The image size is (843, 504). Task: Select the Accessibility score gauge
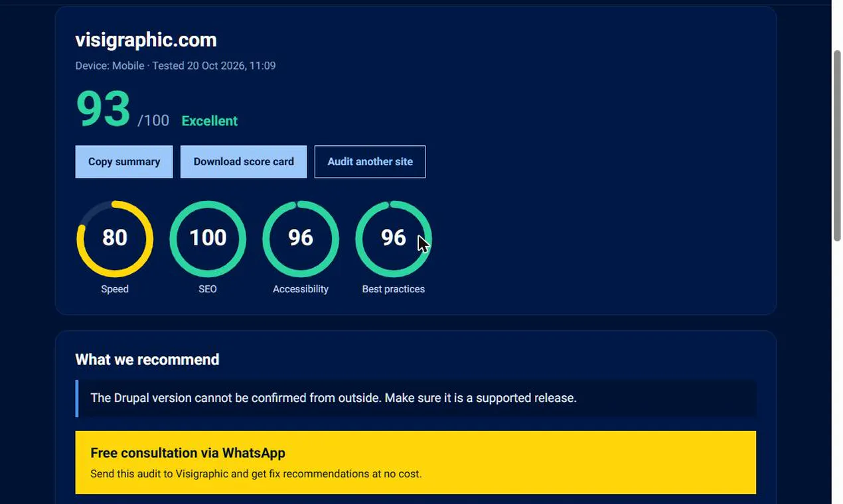coord(301,239)
